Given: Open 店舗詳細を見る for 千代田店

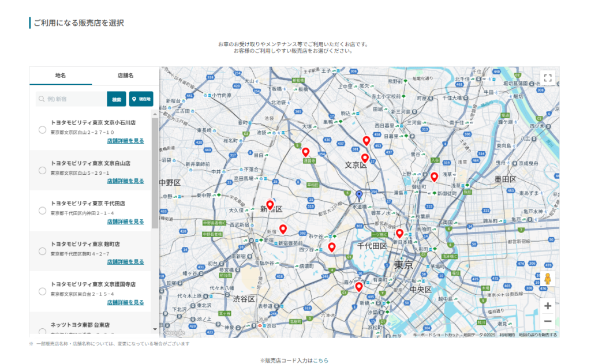Looking at the screenshot, I should 125,222.
